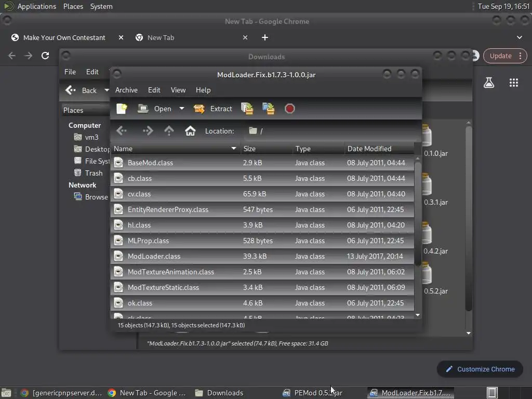The height and width of the screenshot is (399, 532).
Task: Select ok.class file row
Action: coord(262,303)
